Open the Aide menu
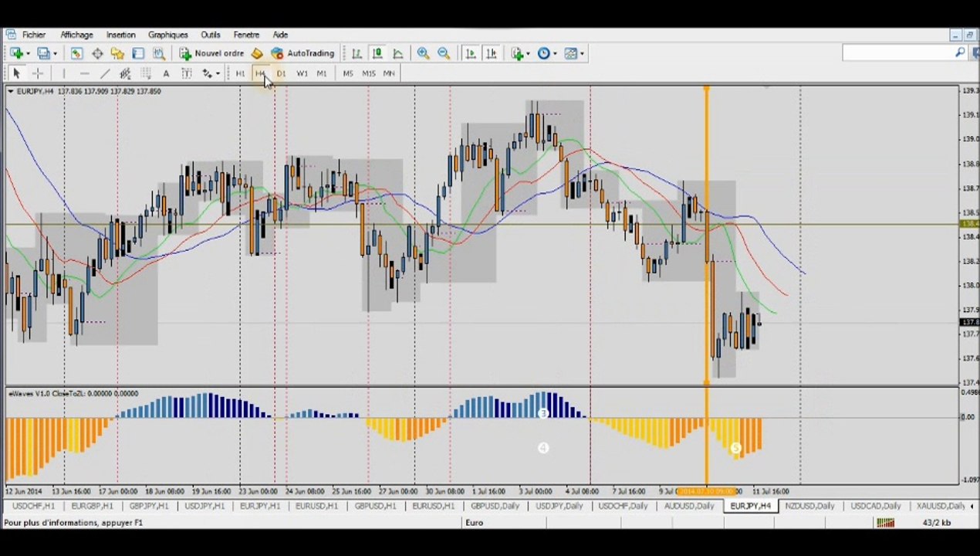 [x=280, y=35]
